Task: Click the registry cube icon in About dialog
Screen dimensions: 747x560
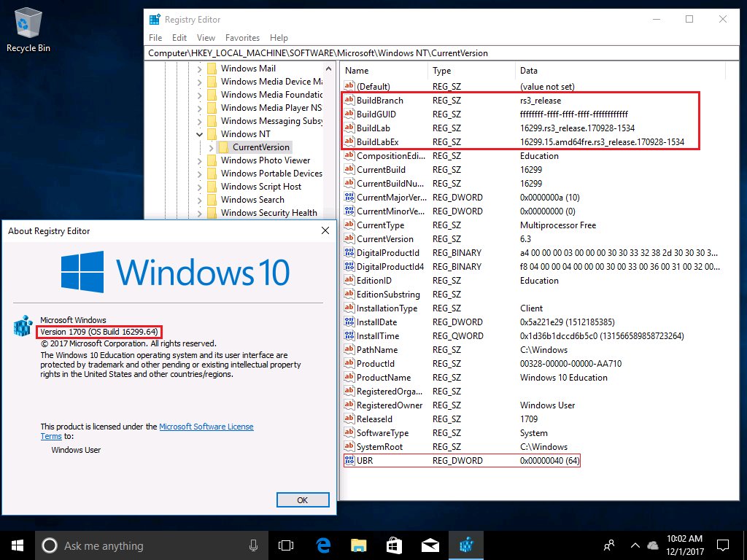Action: pos(23,326)
